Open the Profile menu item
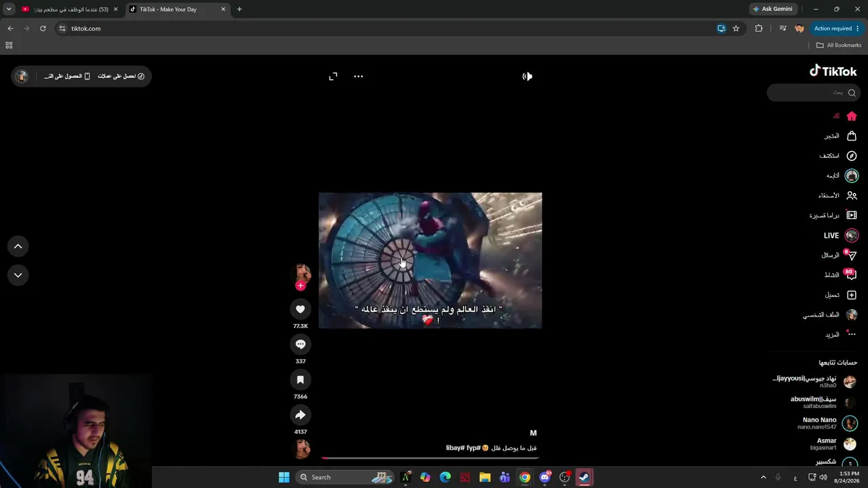Screen dimensions: 868x488 coord(831,315)
